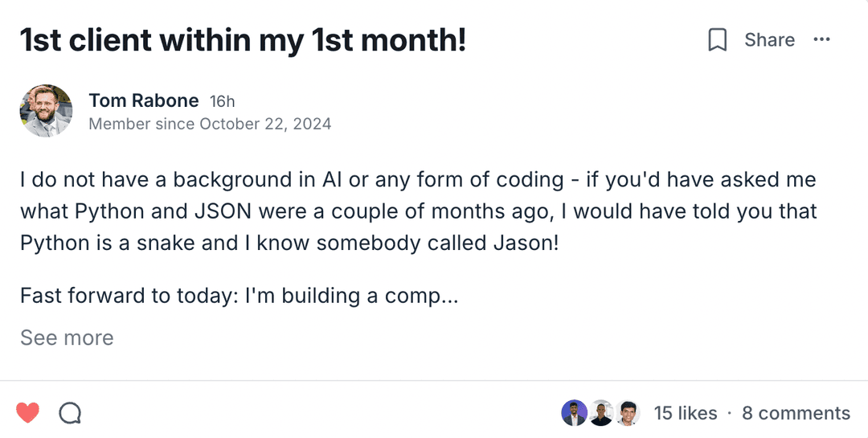Viewport: 868px width, 438px height.
Task: Open the post title '1st client within my 1st month!'
Action: [243, 40]
